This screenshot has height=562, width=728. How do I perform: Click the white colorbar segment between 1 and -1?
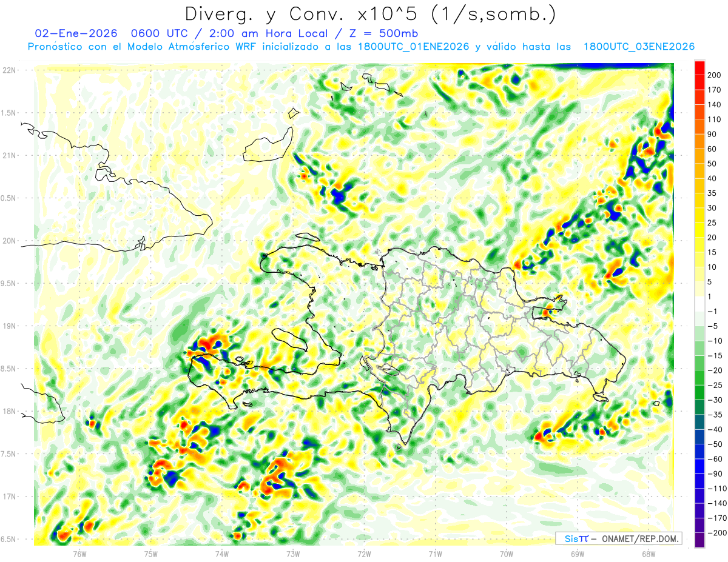pyautogui.click(x=699, y=304)
